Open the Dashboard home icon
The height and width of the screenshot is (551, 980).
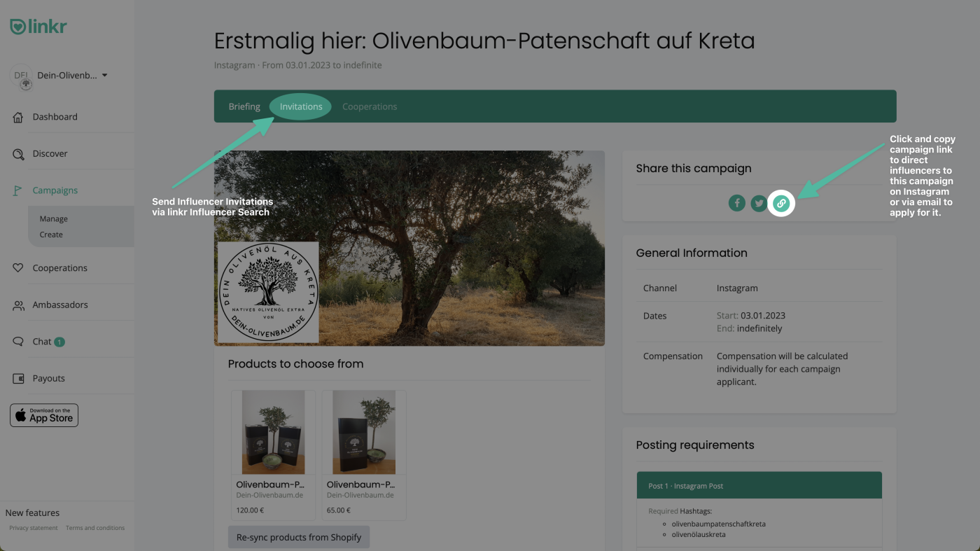coord(18,118)
